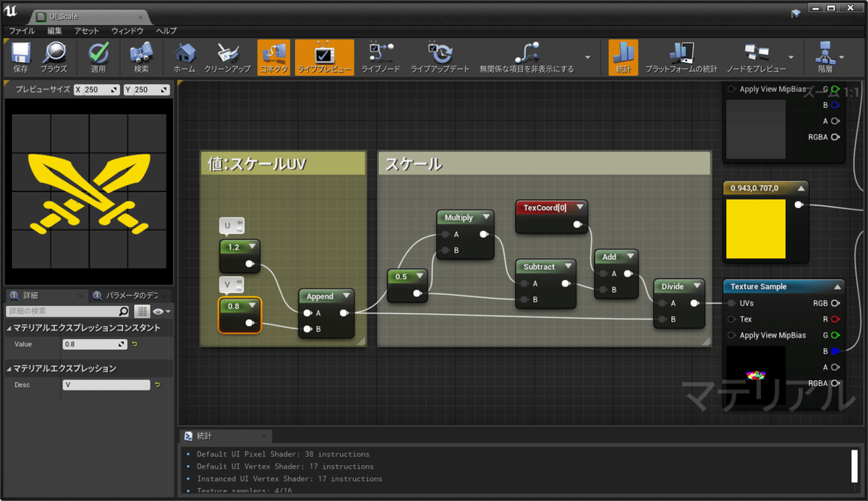Click the 適用 (Apply) checkmark icon

coord(98,57)
